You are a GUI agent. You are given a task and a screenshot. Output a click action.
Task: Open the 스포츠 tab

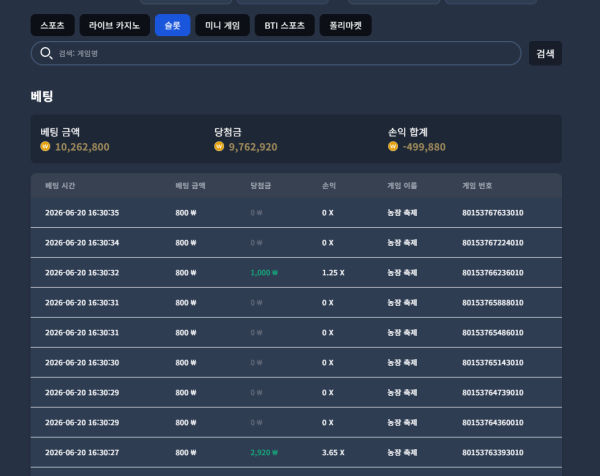point(52,25)
